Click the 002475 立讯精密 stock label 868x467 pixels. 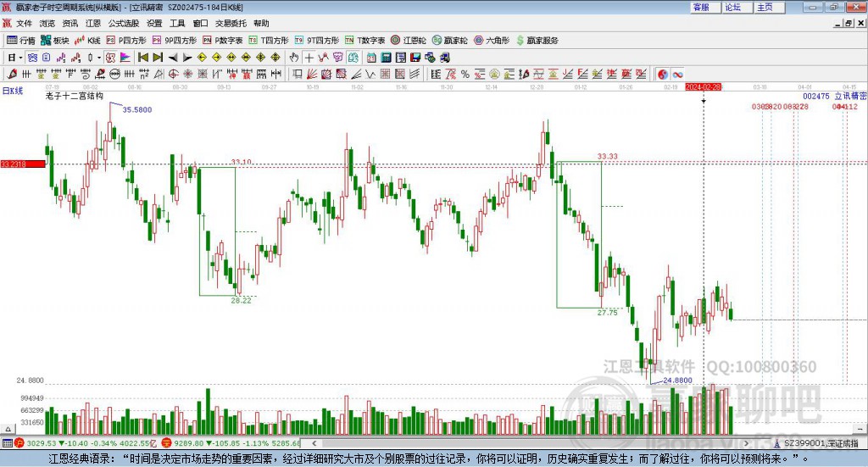835,97
